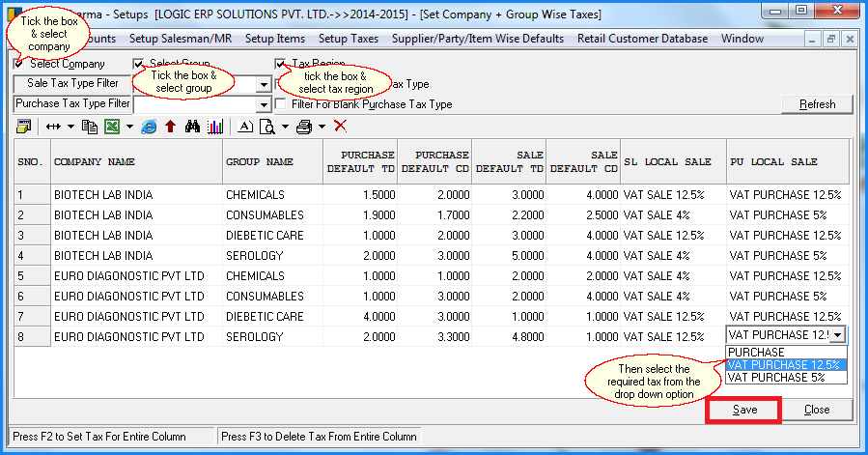Click the Close button
The width and height of the screenshot is (868, 455).
pyautogui.click(x=817, y=410)
